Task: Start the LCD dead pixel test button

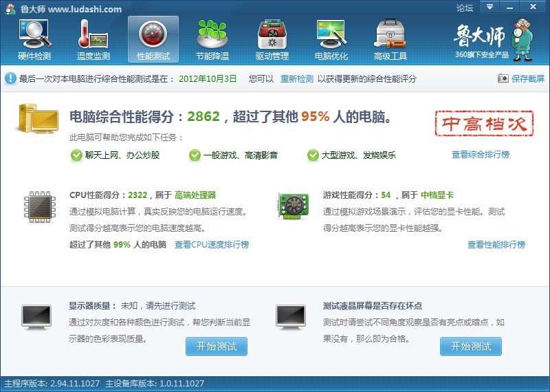Action: [x=471, y=347]
